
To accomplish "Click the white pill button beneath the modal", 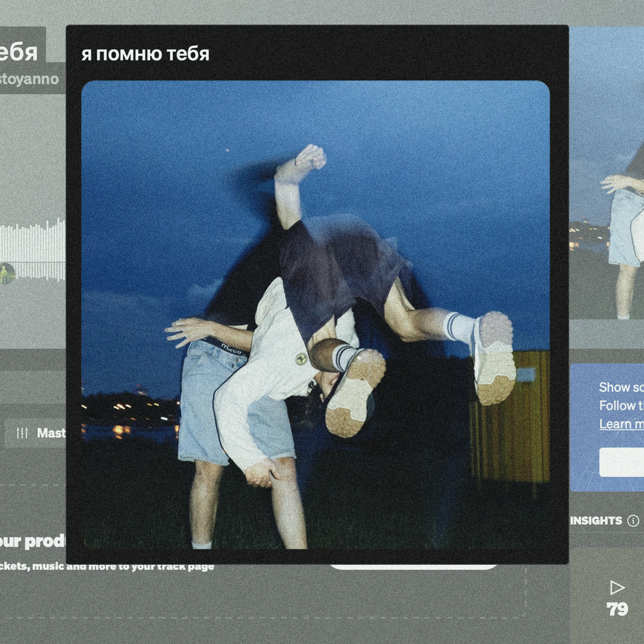I will click(x=413, y=567).
